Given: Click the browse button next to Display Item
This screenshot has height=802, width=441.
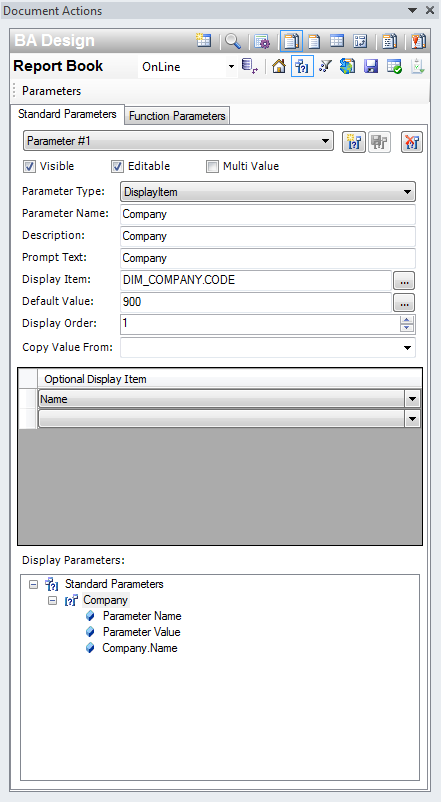Looking at the screenshot, I should pyautogui.click(x=404, y=281).
